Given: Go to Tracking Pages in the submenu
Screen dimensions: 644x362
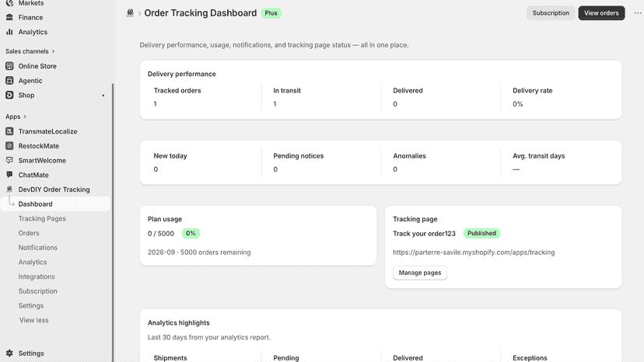Looking at the screenshot, I should 42,218.
